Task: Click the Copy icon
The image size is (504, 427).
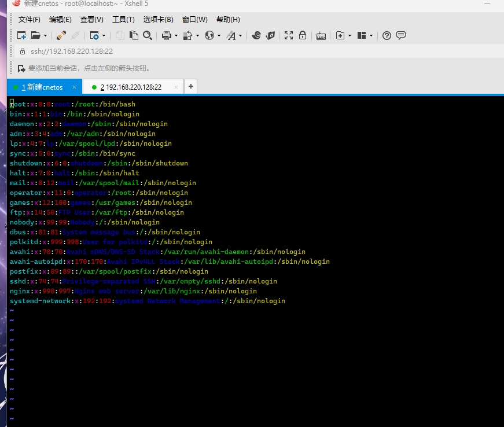Action: pos(120,35)
